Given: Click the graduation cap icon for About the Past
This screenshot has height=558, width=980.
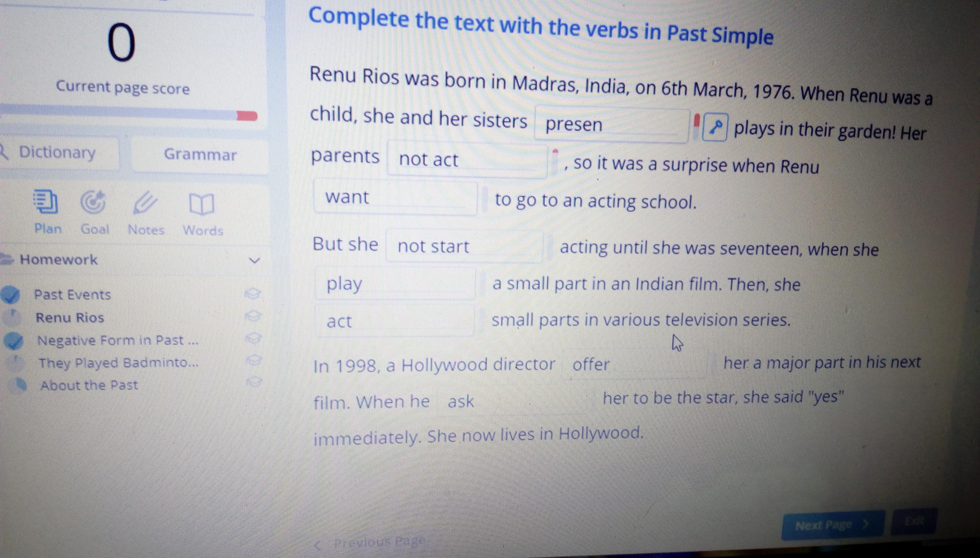Looking at the screenshot, I should [x=254, y=382].
